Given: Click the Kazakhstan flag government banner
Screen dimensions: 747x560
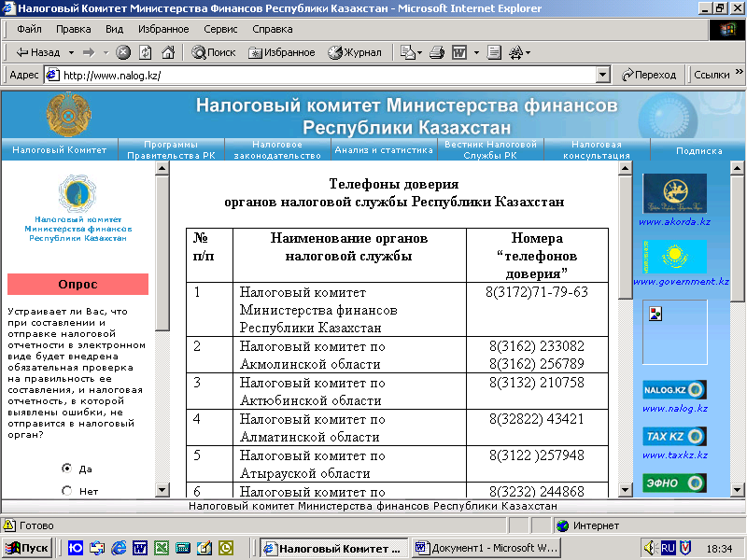Looking at the screenshot, I should click(x=674, y=256).
